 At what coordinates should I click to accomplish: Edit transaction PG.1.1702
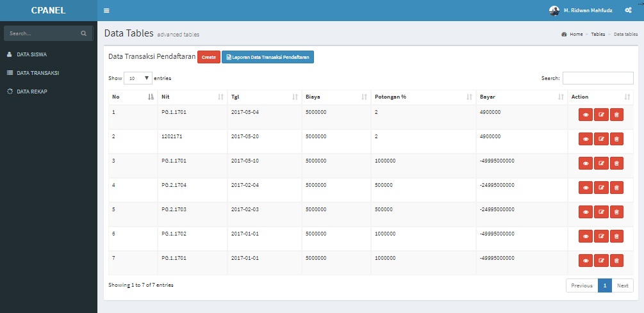click(601, 236)
